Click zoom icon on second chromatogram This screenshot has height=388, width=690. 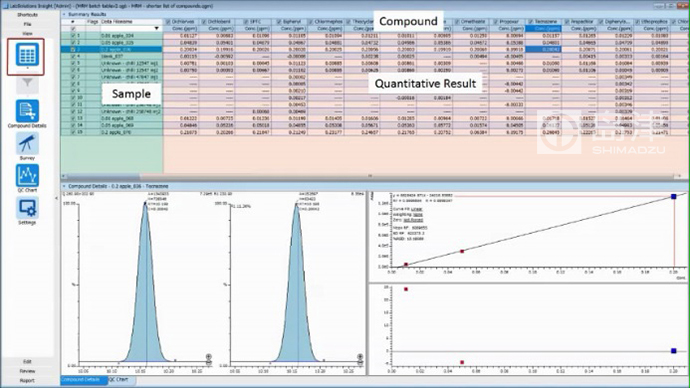point(360,357)
